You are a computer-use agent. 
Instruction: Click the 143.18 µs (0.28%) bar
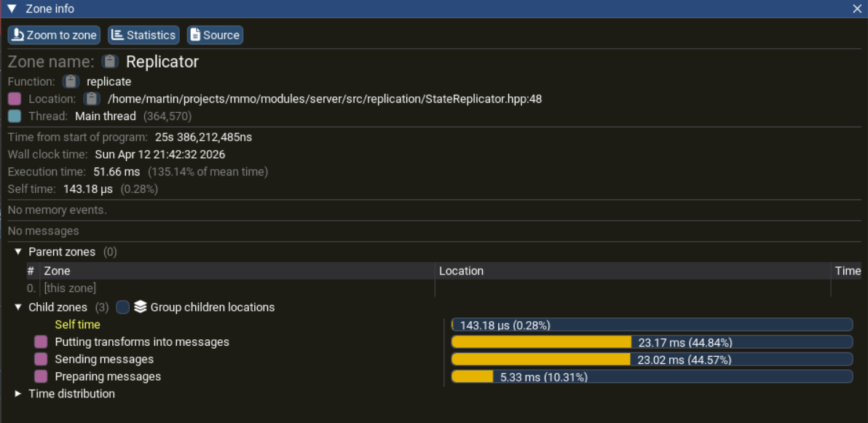[652, 325]
